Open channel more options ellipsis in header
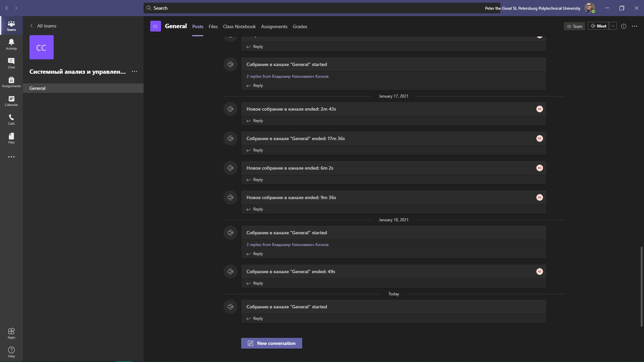The height and width of the screenshot is (362, 644). [x=635, y=26]
